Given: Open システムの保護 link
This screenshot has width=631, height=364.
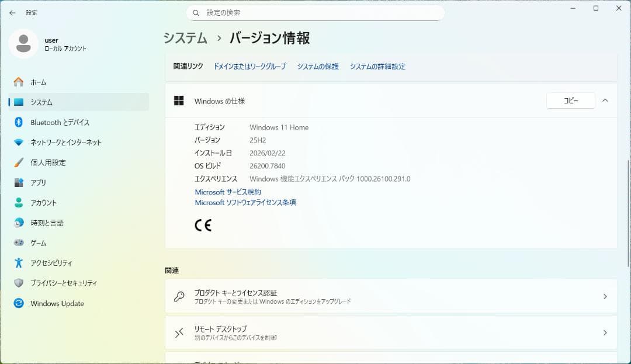Looking at the screenshot, I should click(x=318, y=67).
